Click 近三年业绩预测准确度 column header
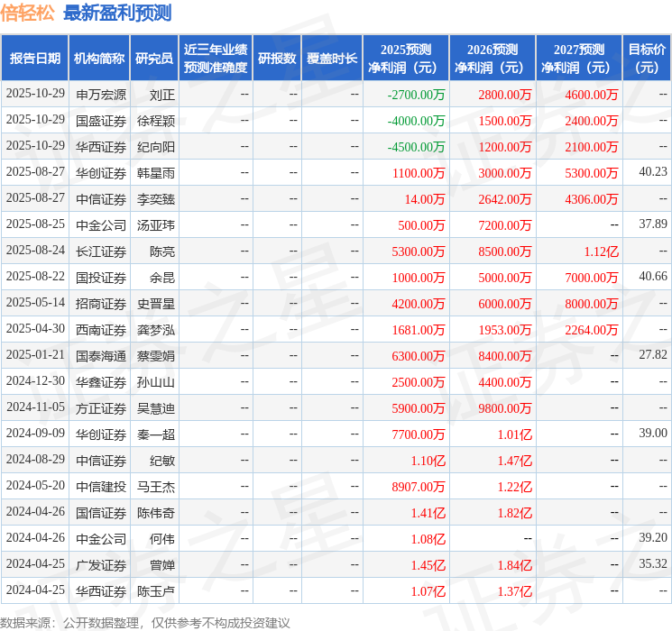This screenshot has height=631, width=672. (216, 59)
